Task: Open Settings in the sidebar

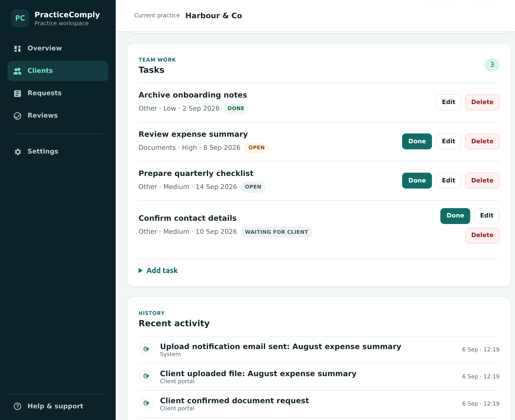Action: pyautogui.click(x=58, y=151)
